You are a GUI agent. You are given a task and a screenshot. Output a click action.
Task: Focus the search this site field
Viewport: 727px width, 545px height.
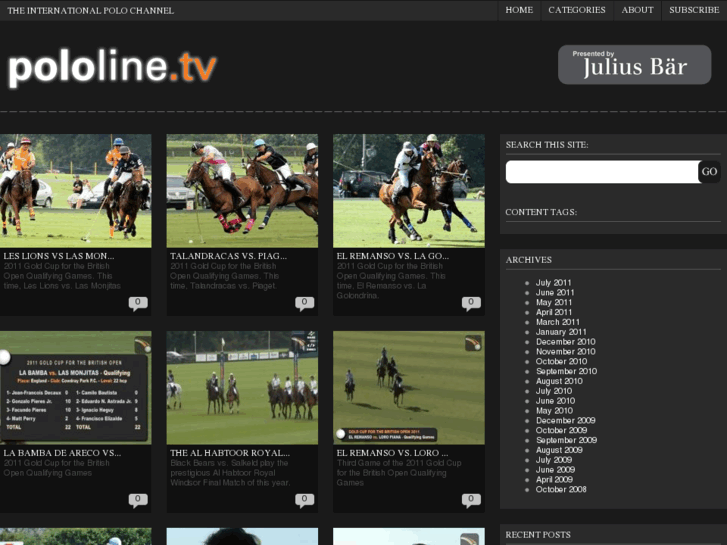[602, 172]
